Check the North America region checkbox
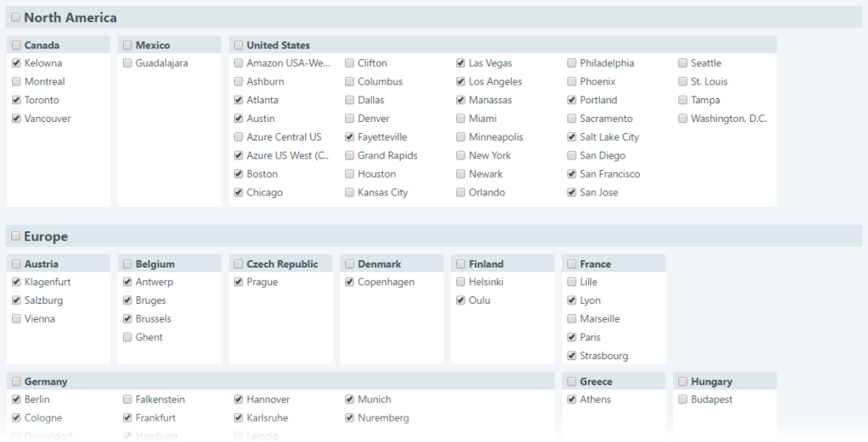The width and height of the screenshot is (868, 442). 15,17
